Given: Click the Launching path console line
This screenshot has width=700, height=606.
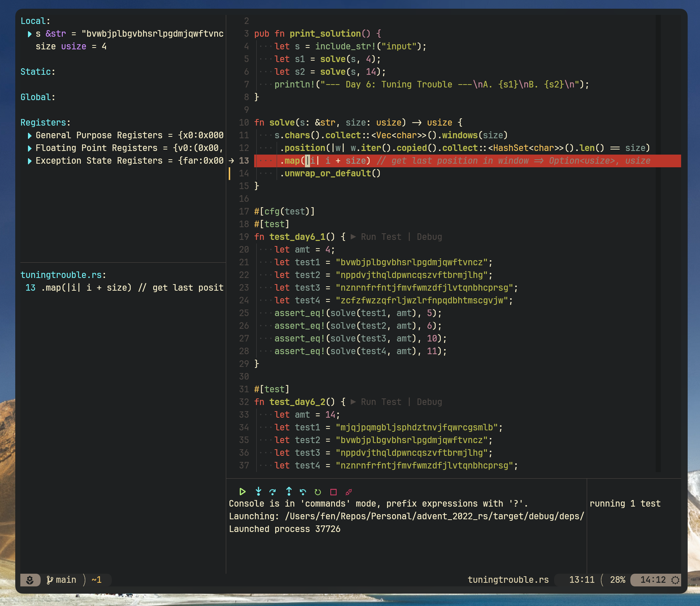Looking at the screenshot, I should (x=407, y=516).
